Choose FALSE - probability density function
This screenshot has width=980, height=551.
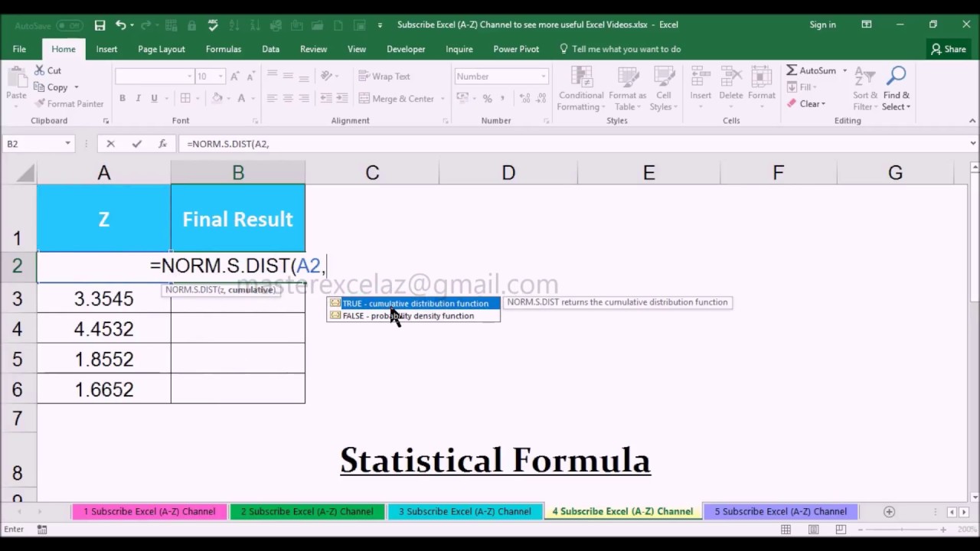click(414, 316)
